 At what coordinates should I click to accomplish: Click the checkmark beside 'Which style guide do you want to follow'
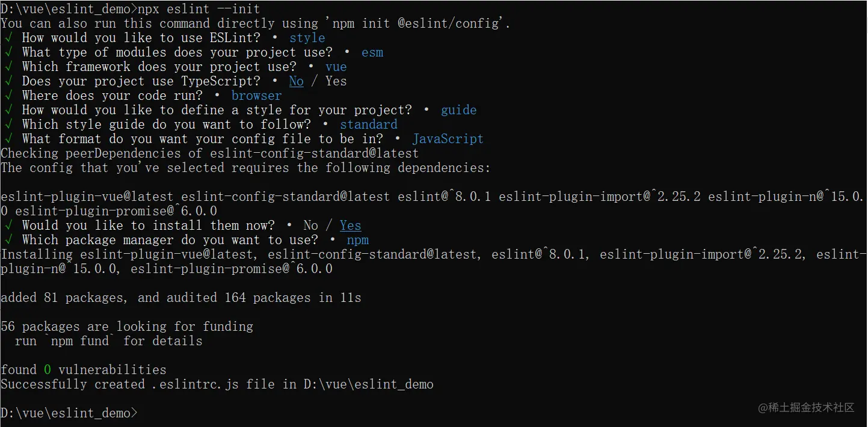[8, 124]
